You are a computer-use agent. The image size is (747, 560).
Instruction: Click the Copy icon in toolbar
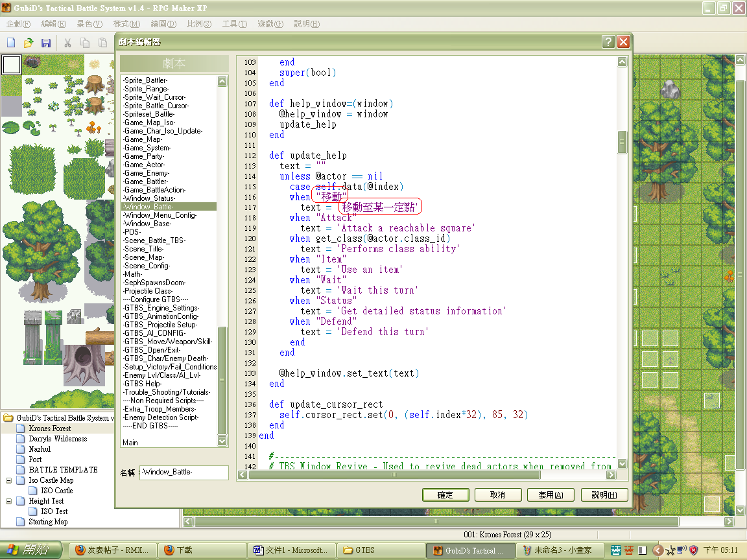point(85,43)
